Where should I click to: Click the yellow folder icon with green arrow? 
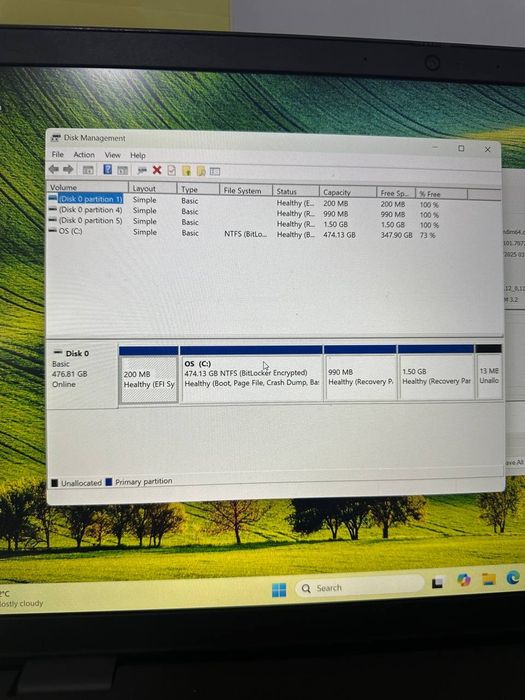[186, 171]
